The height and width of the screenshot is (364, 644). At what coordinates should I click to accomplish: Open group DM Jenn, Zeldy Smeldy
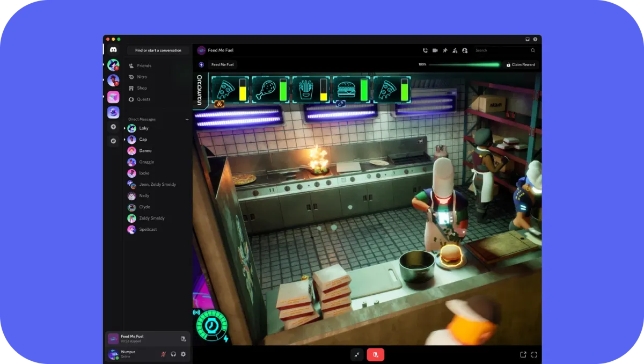(158, 184)
